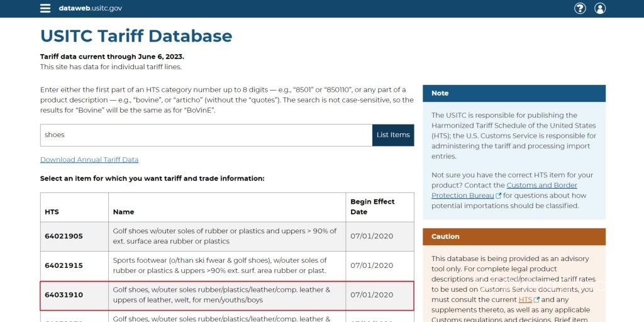Click the Name column header
The height and width of the screenshot is (322, 644).
(x=124, y=212)
